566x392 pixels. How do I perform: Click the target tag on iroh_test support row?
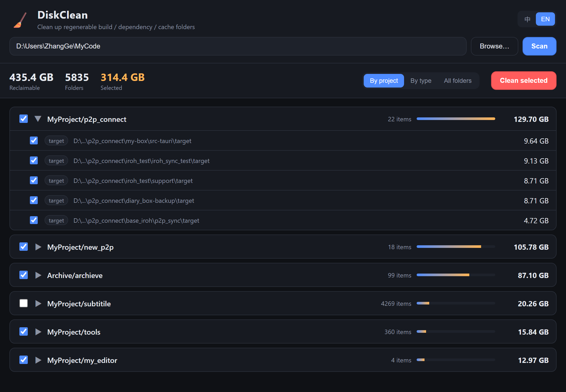click(x=56, y=181)
